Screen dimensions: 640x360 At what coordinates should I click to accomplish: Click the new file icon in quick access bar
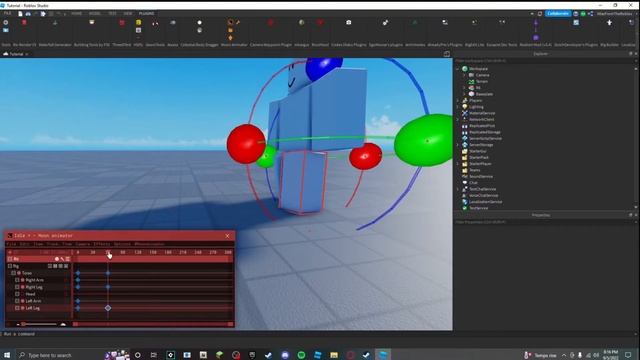[x=20, y=13]
